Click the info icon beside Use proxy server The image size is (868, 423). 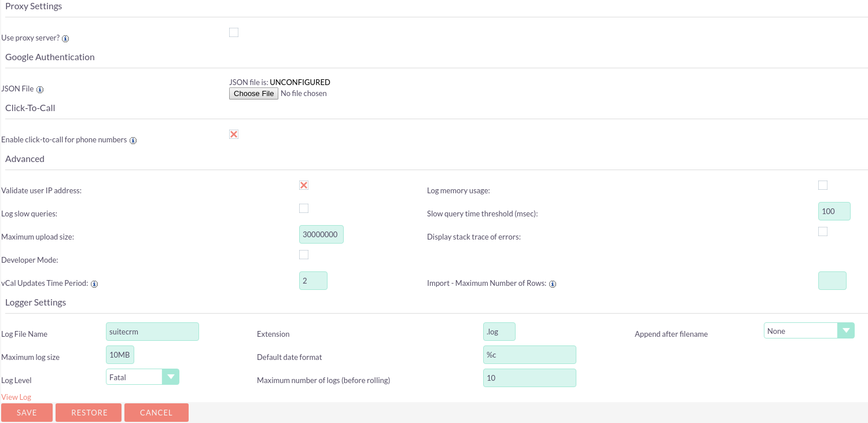(x=65, y=38)
